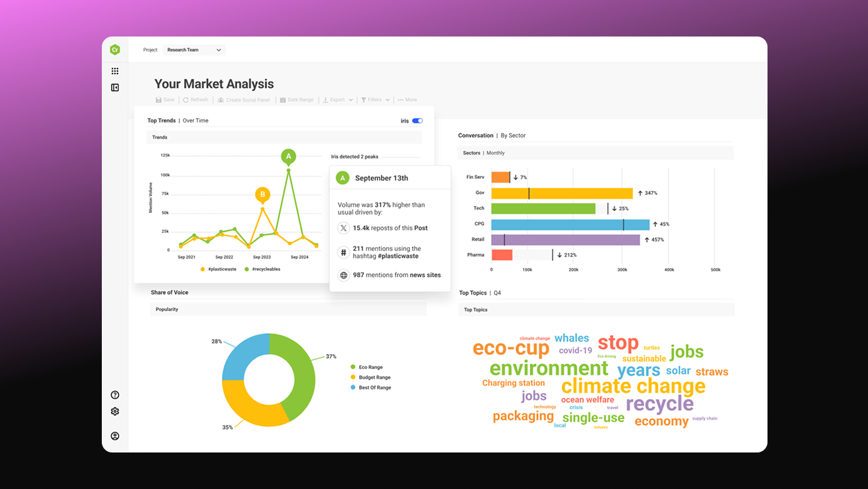Click the blue donut segment labeled 28%
This screenshot has height=489, width=868.
pos(243,357)
